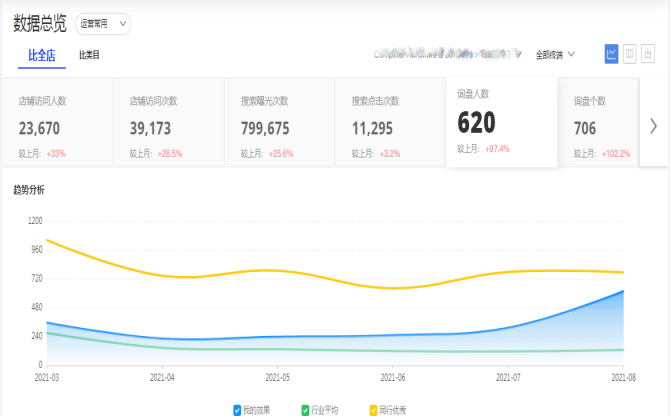
Task: Switch to line chart view icon
Action: 611,54
